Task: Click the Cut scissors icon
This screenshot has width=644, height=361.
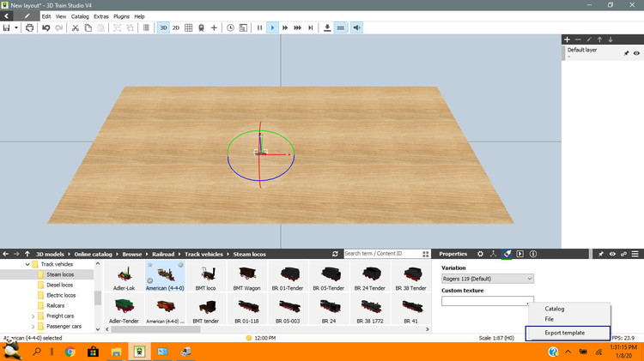Action: tap(76, 28)
